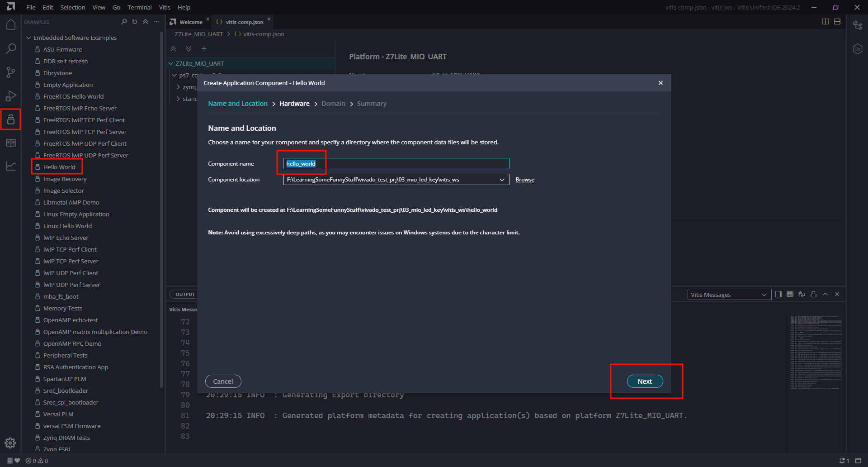This screenshot has width=868, height=467.
Task: Toggle output scroll lock
Action: pos(813,294)
